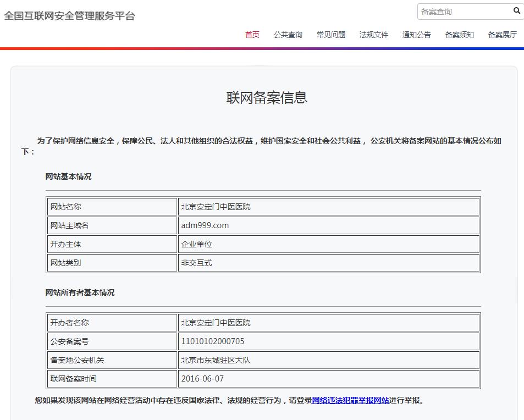
Task: Click the 联网备案信息 page heading
Action: (x=267, y=97)
